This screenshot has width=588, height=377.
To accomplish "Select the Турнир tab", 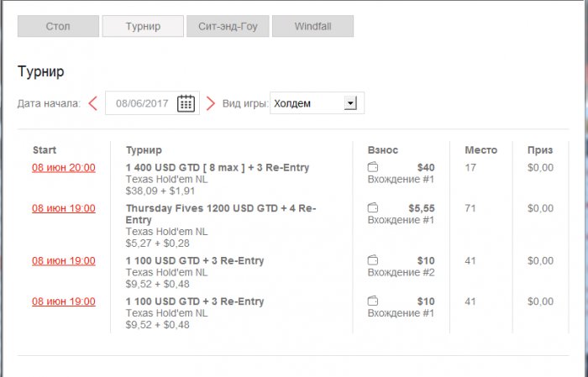I will coord(143,26).
